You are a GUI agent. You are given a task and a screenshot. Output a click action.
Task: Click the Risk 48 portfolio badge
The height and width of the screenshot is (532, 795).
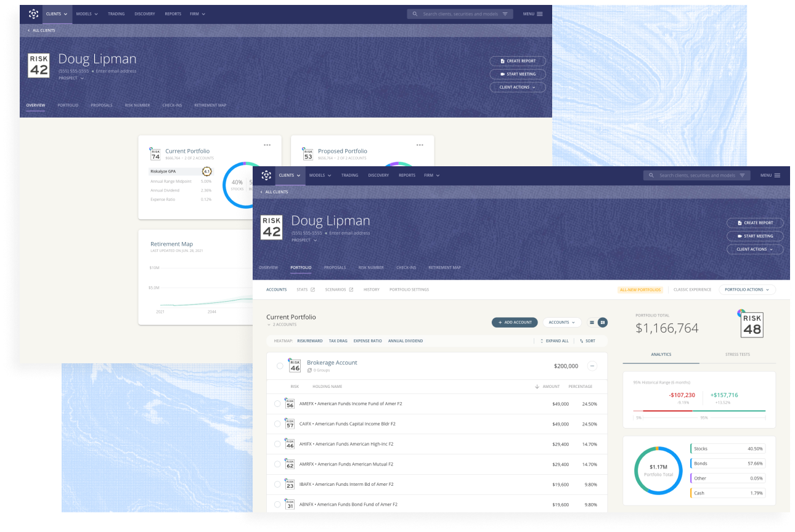752,324
